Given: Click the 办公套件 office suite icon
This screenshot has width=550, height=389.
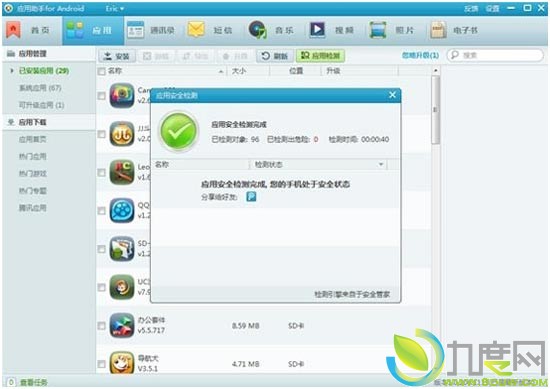Looking at the screenshot, I should [x=122, y=326].
